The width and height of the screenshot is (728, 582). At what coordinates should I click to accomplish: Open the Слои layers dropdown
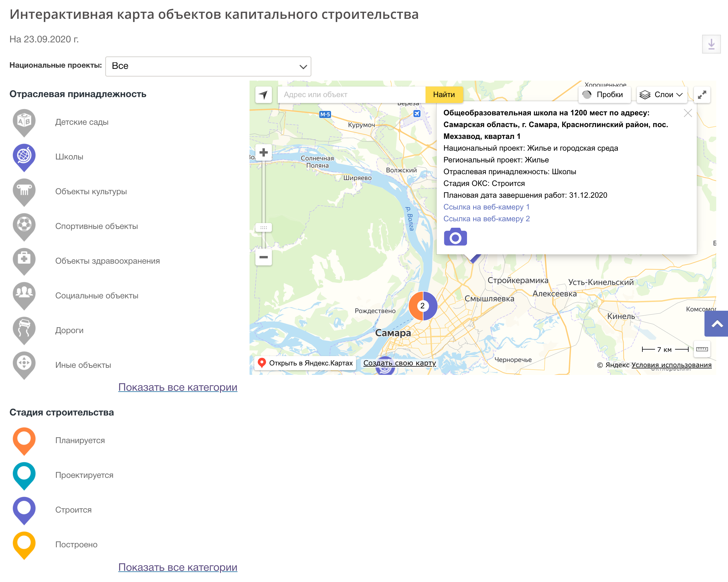click(661, 95)
